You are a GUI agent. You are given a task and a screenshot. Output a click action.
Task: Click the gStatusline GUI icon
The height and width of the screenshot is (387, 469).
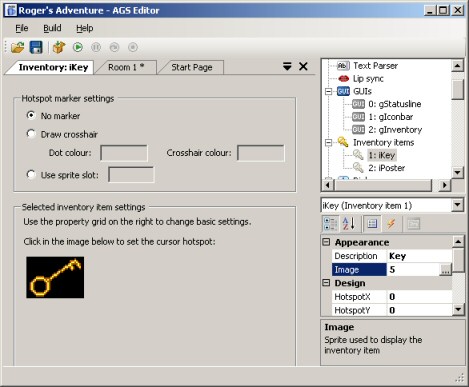358,104
